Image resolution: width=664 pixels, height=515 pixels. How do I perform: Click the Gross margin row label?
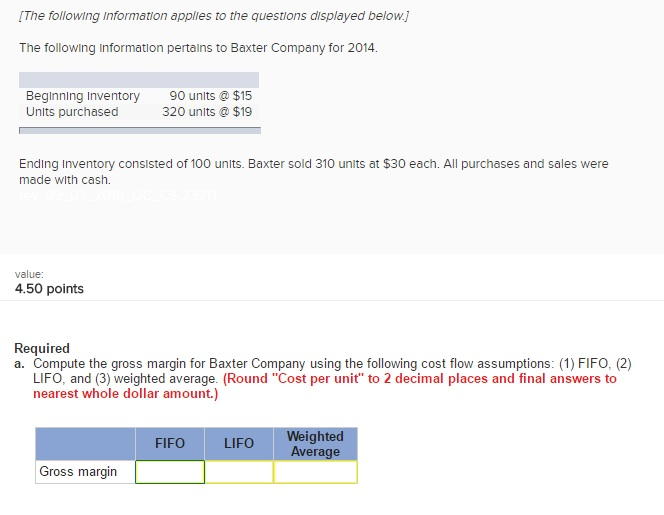pos(78,472)
